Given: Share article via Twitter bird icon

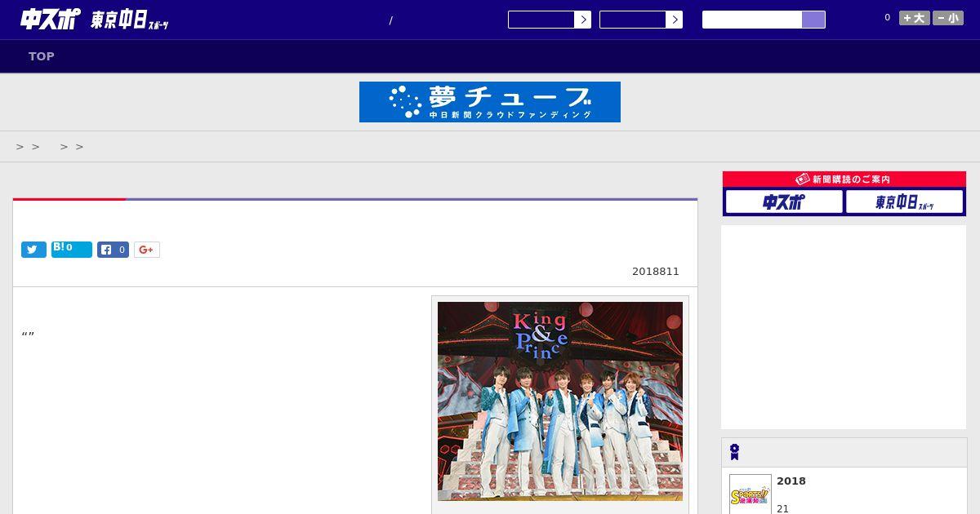Looking at the screenshot, I should 33,250.
